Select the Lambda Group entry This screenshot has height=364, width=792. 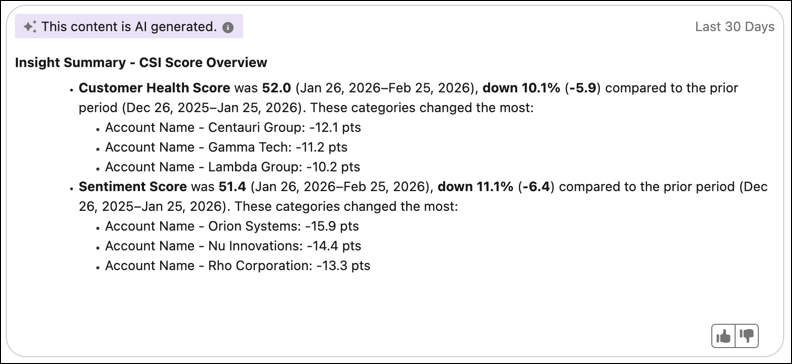click(x=232, y=167)
